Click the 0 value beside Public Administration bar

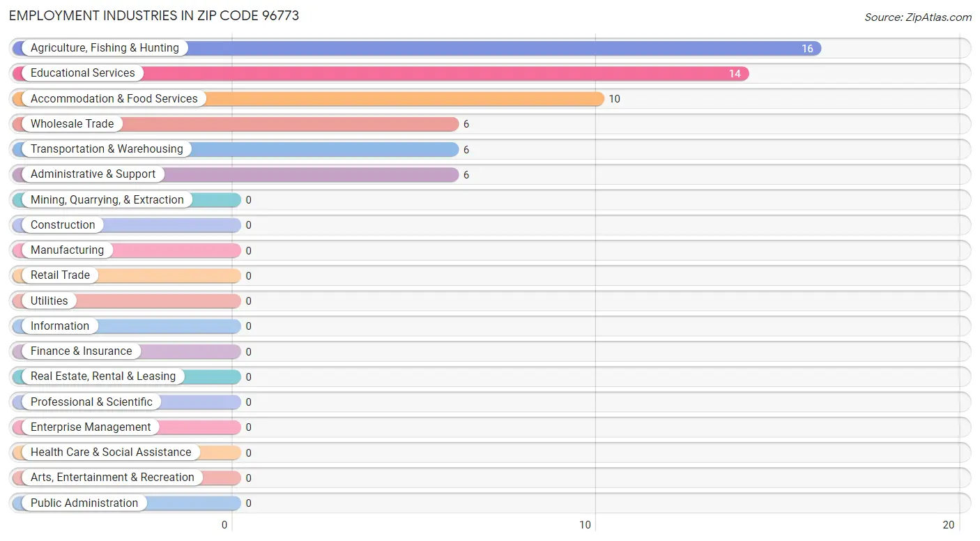[248, 503]
